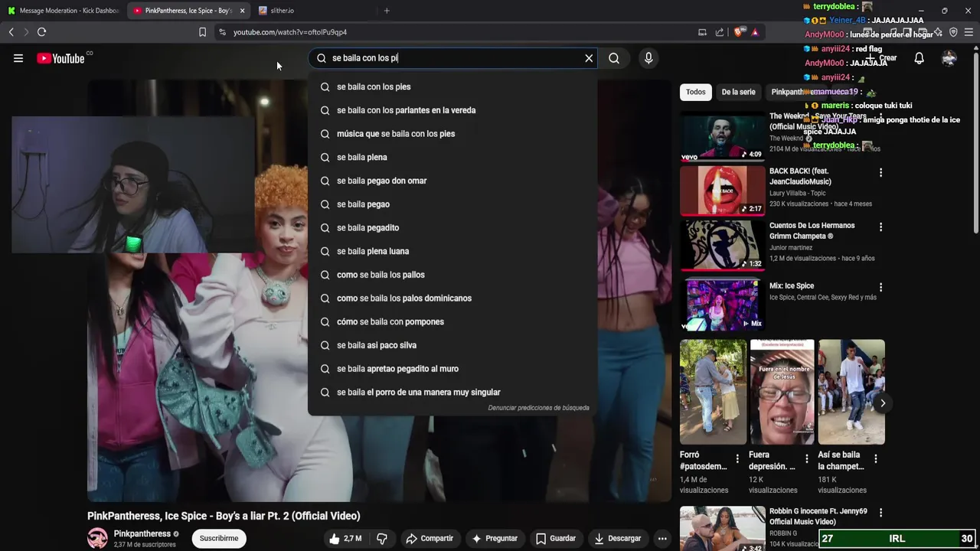This screenshot has height=551, width=980.
Task: Start voice search with microphone
Action: tap(648, 58)
